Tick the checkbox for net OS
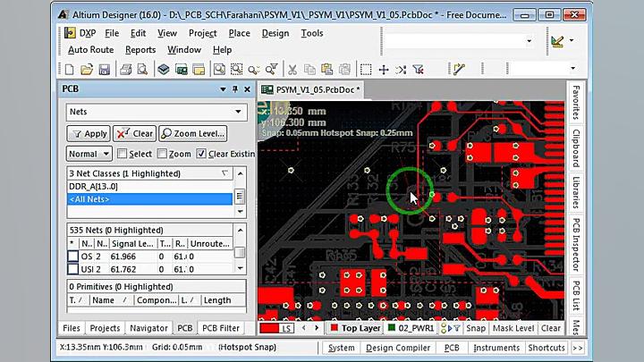 pos(72,257)
